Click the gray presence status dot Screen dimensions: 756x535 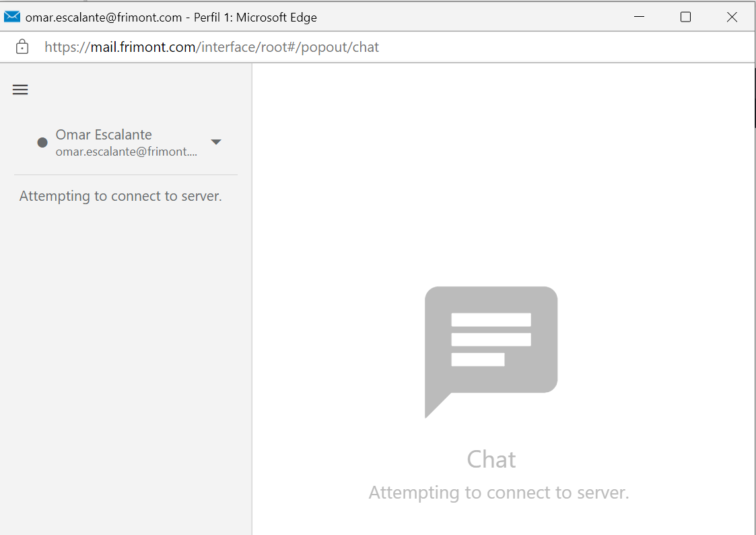tap(42, 142)
